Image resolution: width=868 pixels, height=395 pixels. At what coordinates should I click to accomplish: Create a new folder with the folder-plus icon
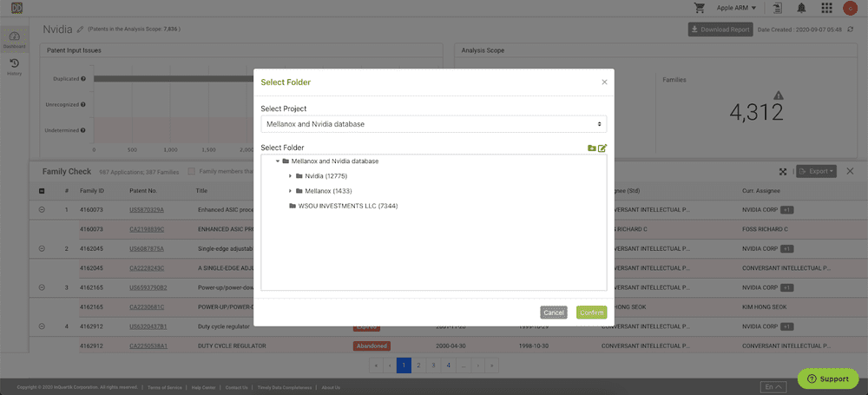tap(591, 148)
